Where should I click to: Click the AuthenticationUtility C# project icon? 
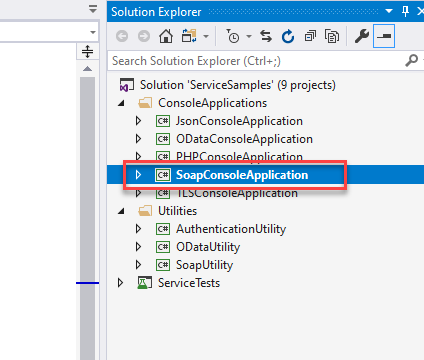(163, 229)
